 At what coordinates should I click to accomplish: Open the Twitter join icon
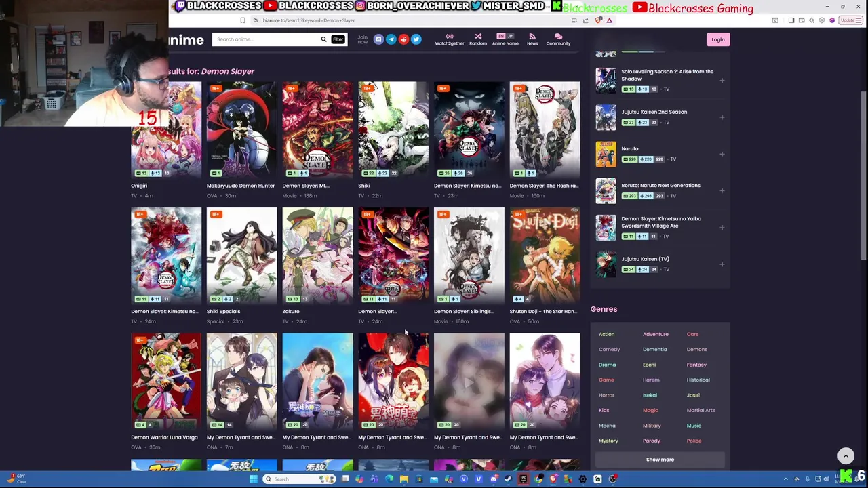tap(416, 39)
